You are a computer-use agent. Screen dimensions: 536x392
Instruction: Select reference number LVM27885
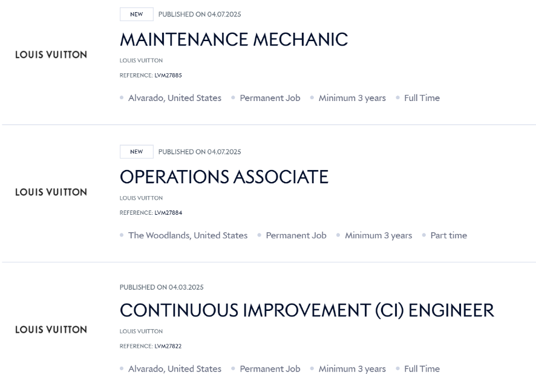[168, 76]
